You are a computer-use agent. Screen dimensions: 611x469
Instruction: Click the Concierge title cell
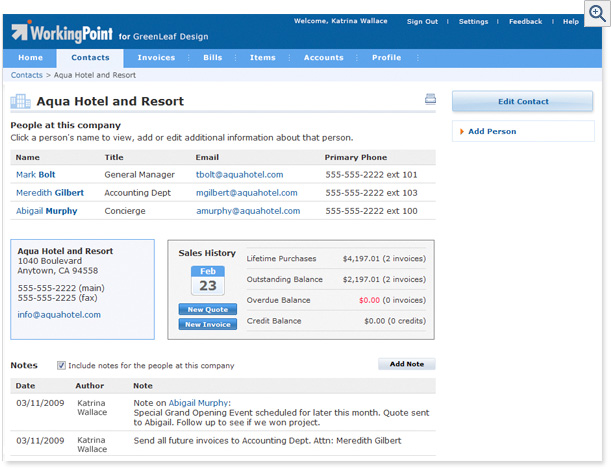point(125,211)
